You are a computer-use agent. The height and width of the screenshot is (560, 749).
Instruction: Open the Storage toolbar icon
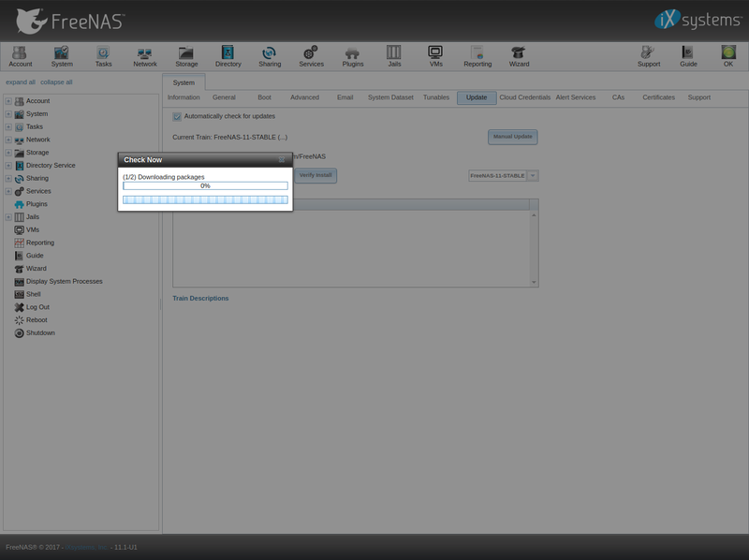(x=186, y=56)
